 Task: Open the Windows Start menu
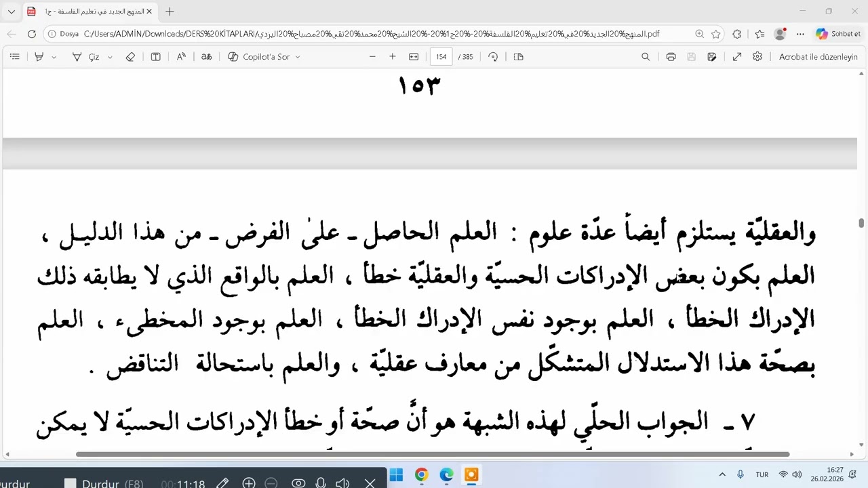(x=396, y=475)
